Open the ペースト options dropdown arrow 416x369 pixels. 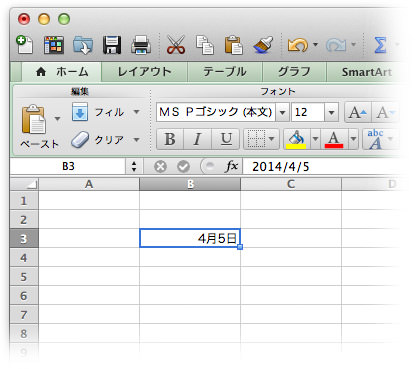click(x=57, y=119)
